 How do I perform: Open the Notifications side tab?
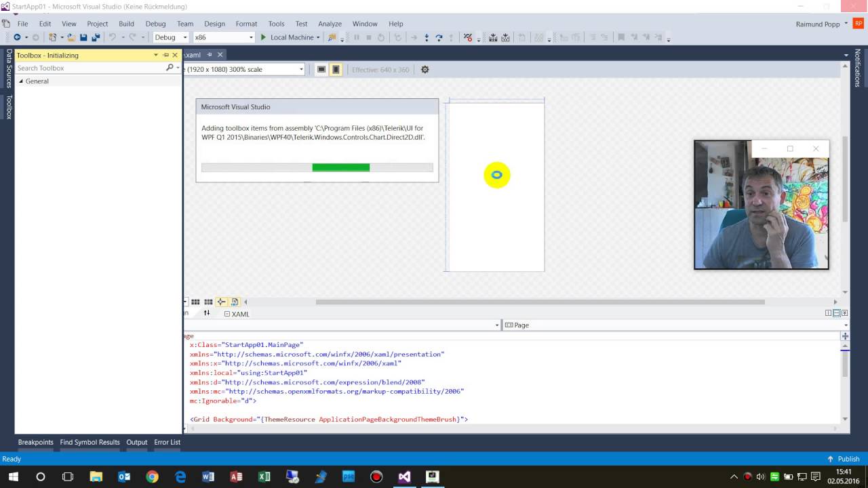click(857, 68)
